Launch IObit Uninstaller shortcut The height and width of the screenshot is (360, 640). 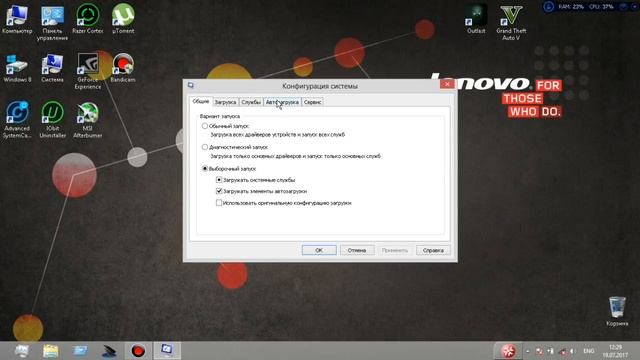coord(52,120)
